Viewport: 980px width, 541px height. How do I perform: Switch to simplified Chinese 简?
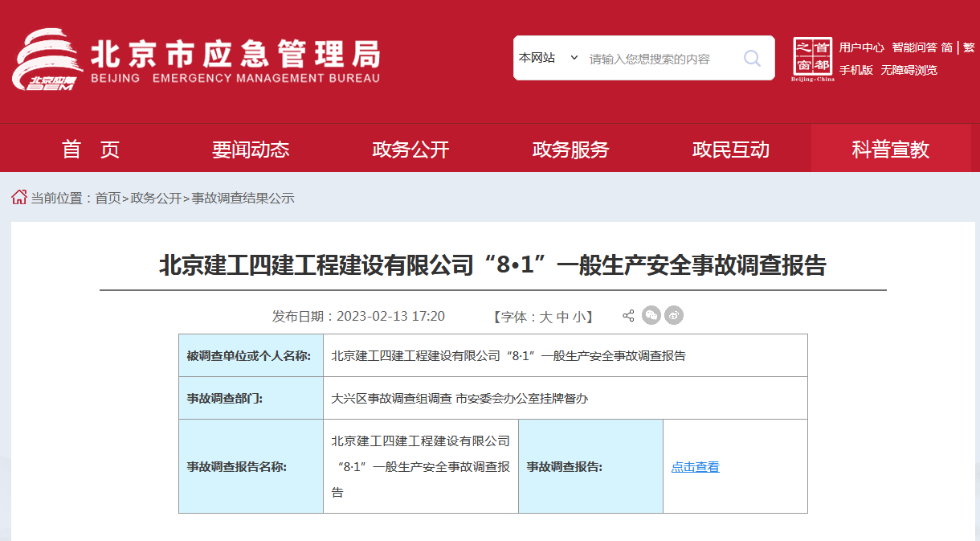tap(947, 47)
